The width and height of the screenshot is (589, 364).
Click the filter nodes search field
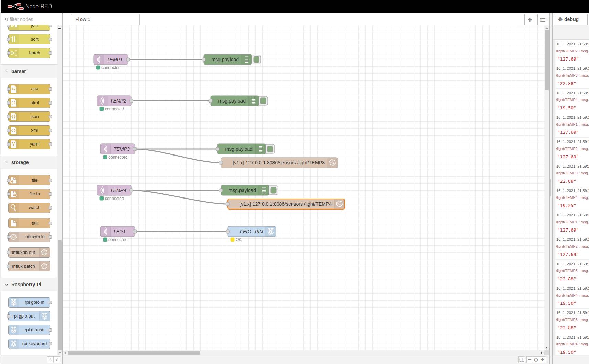[x=33, y=19]
